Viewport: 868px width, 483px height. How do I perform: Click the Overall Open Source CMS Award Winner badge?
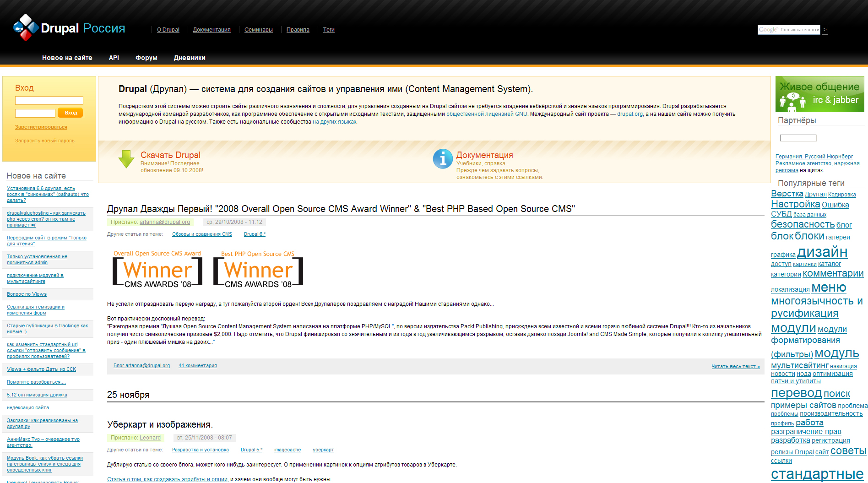point(157,269)
